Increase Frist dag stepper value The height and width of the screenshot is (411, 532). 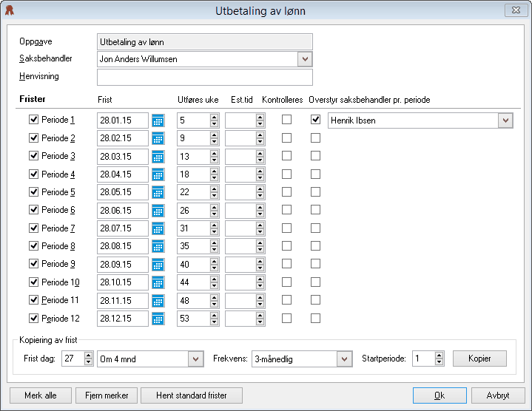point(89,355)
